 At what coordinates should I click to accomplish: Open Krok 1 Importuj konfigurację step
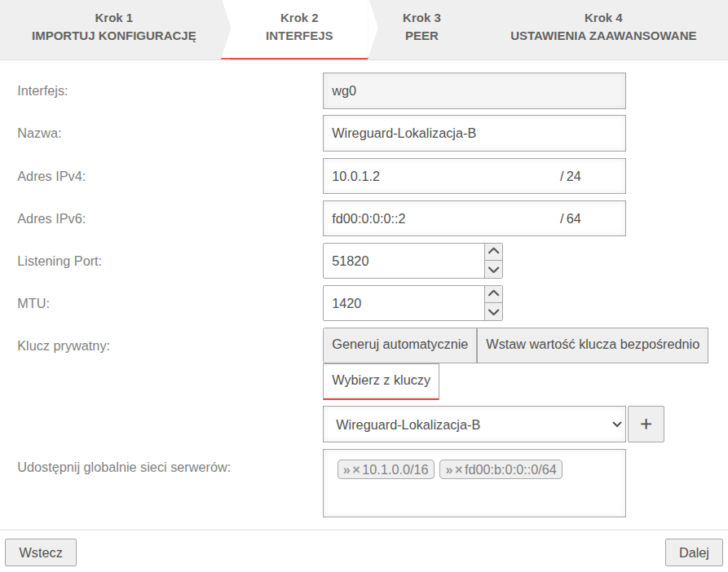pos(114,27)
